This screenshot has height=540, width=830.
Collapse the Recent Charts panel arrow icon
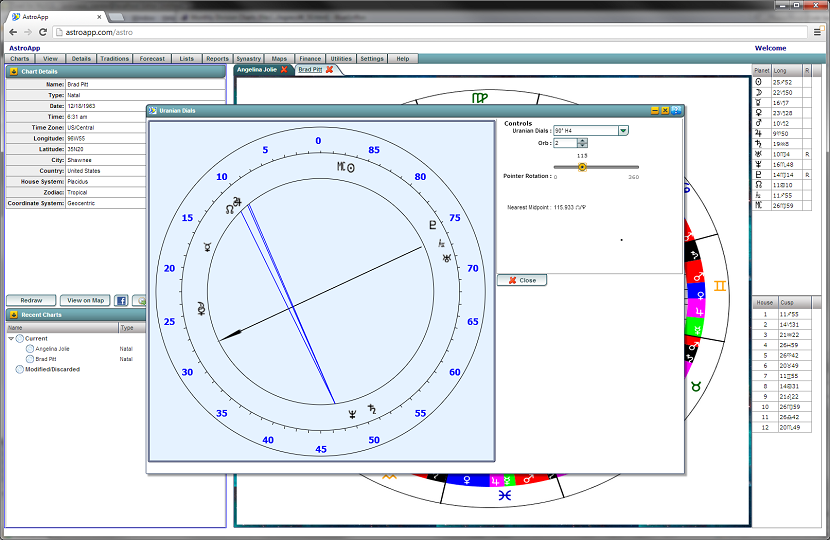coord(13,315)
